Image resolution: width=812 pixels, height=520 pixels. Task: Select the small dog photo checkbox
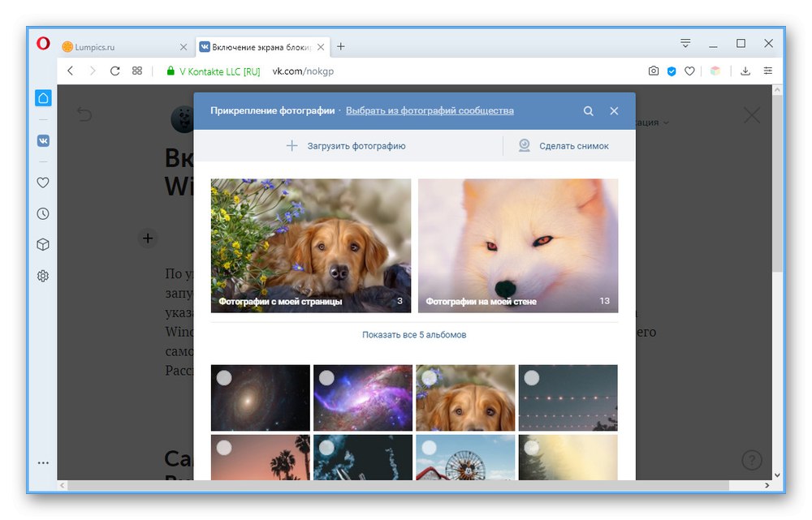(430, 378)
